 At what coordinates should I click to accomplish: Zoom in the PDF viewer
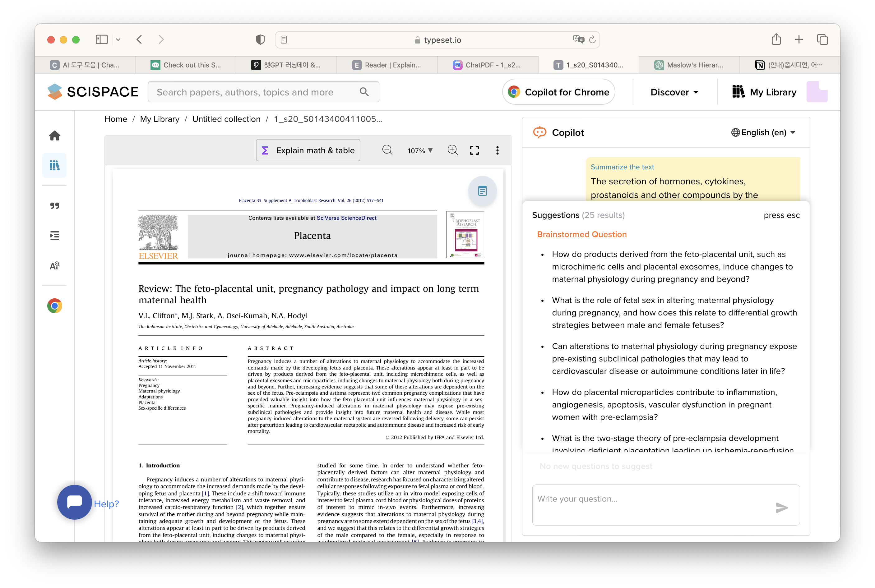[x=452, y=150]
